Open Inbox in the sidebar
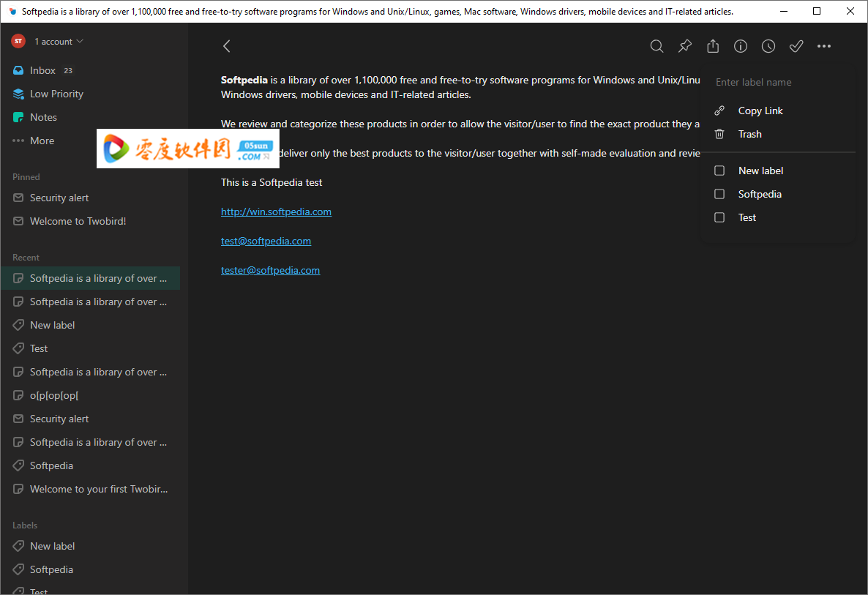The height and width of the screenshot is (595, 868). (x=42, y=70)
